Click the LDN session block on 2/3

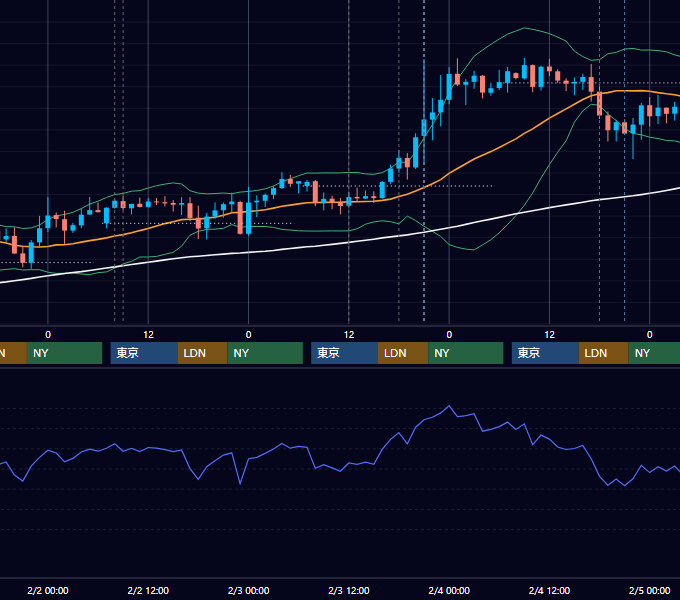(x=403, y=353)
